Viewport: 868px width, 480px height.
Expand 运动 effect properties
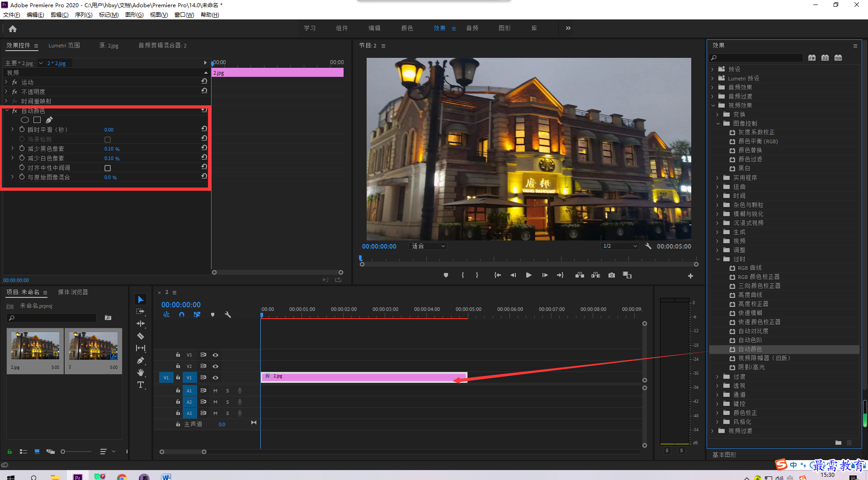click(6, 82)
